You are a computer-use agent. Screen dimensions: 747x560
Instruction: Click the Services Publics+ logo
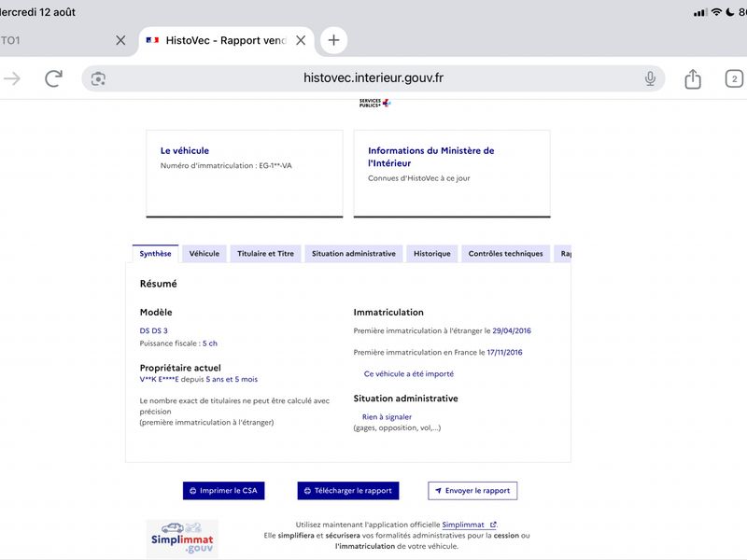tap(375, 103)
